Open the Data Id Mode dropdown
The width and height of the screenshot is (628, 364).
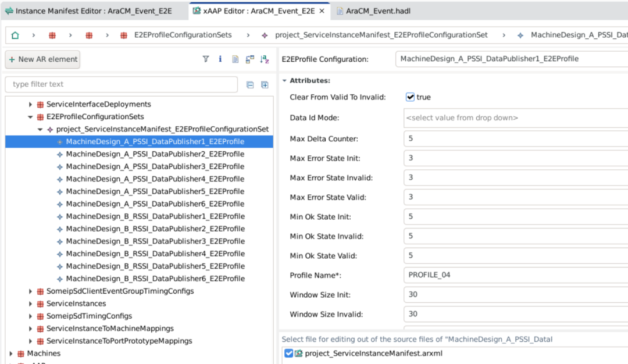pos(515,118)
